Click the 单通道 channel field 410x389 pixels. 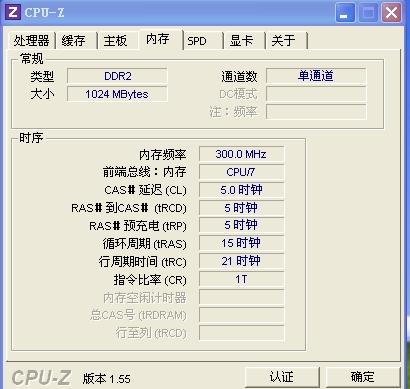point(316,76)
